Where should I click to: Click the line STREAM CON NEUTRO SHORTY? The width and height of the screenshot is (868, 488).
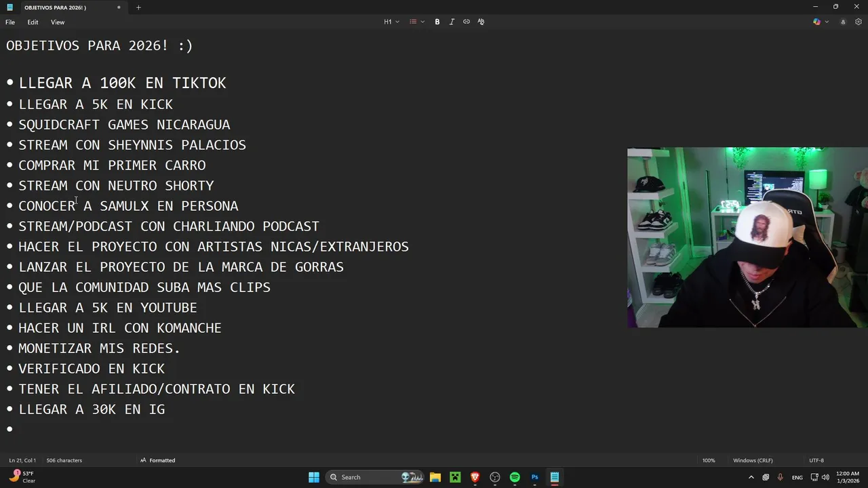pos(116,185)
